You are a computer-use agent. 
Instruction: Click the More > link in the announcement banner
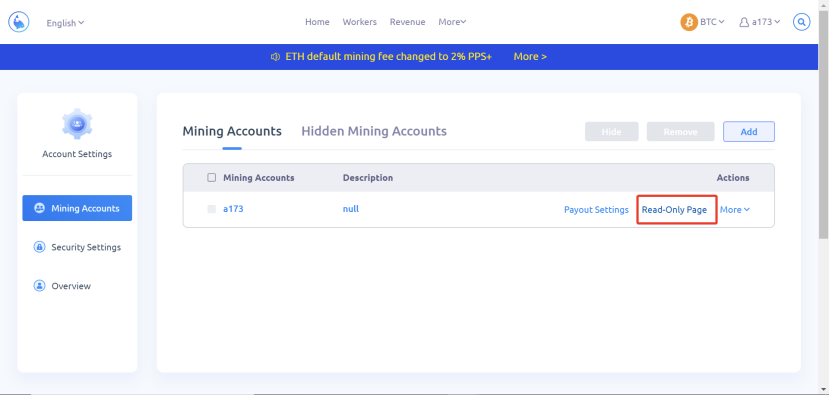(530, 57)
